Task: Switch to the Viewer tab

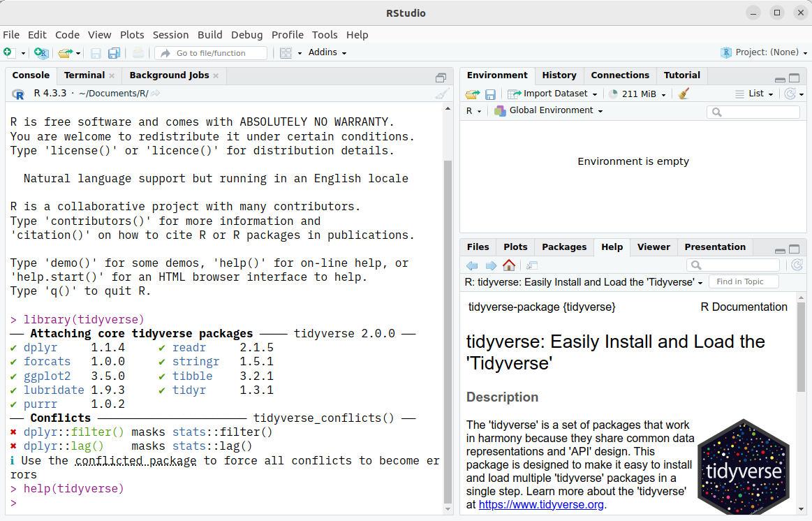Action: [654, 247]
